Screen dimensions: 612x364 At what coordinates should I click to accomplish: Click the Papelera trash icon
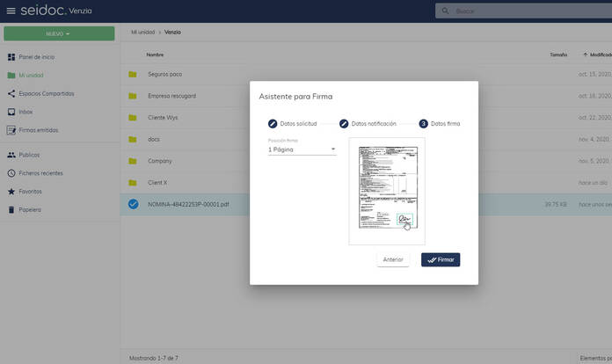coord(11,209)
